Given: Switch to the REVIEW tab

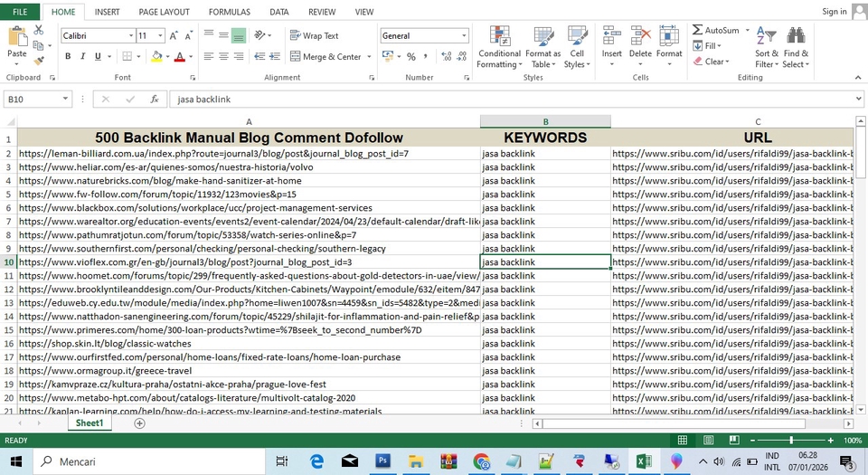Looking at the screenshot, I should (x=322, y=12).
